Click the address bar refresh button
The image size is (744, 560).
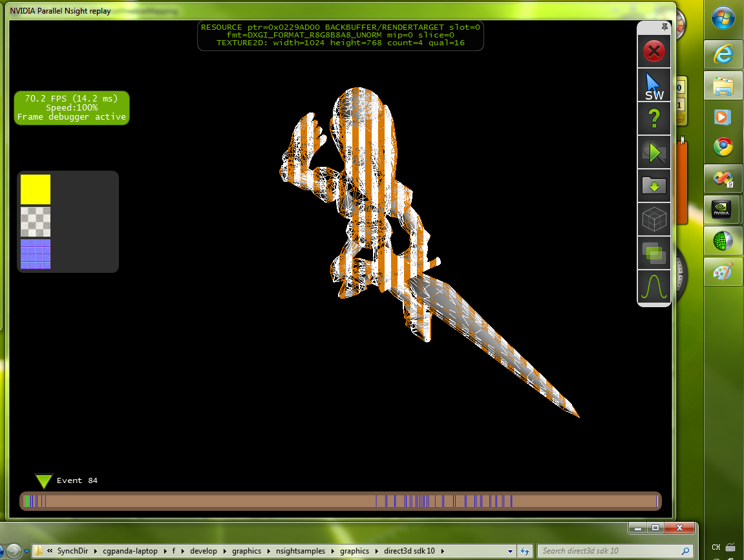click(x=525, y=551)
